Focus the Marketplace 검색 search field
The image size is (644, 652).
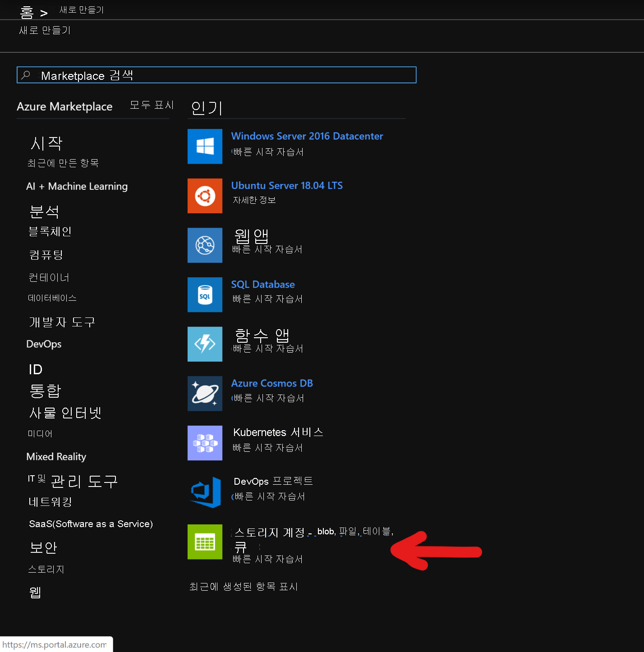216,75
